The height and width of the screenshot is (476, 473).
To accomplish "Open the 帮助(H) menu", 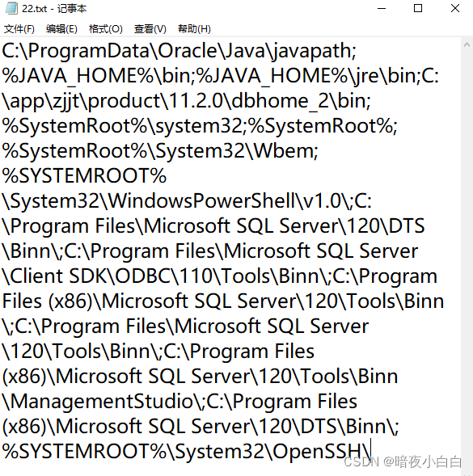I will 194,29.
